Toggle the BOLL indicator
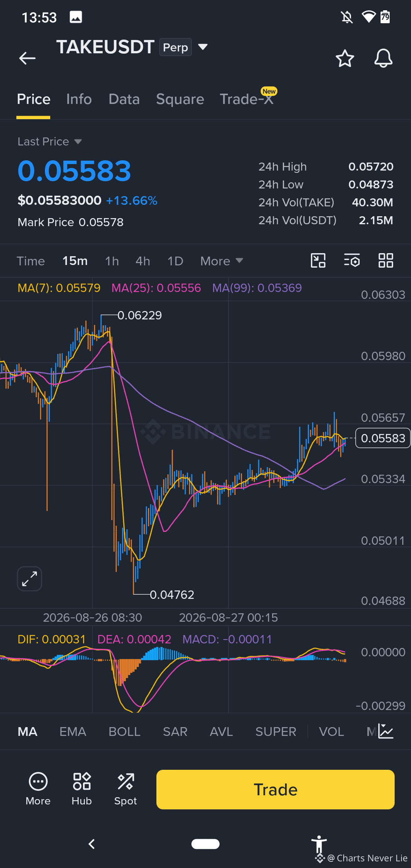The width and height of the screenshot is (411, 868). pyautogui.click(x=124, y=732)
